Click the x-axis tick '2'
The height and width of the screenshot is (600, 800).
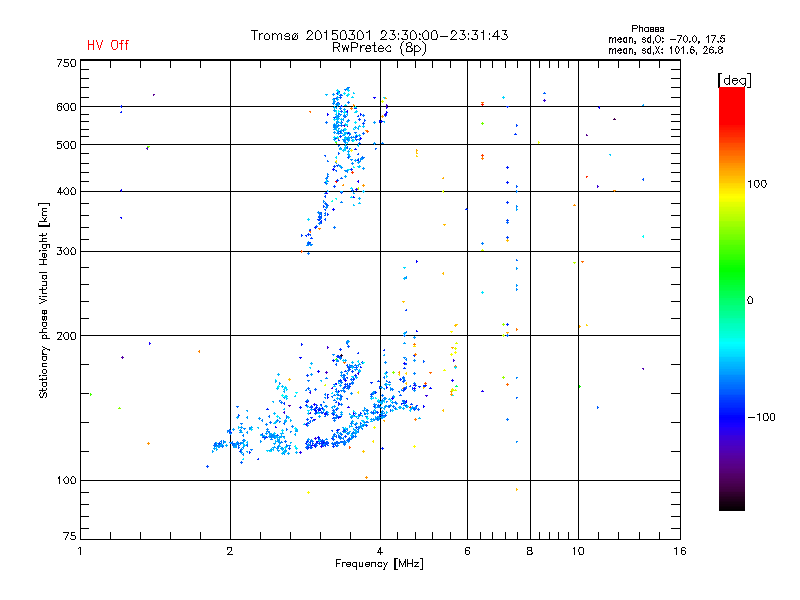point(230,551)
